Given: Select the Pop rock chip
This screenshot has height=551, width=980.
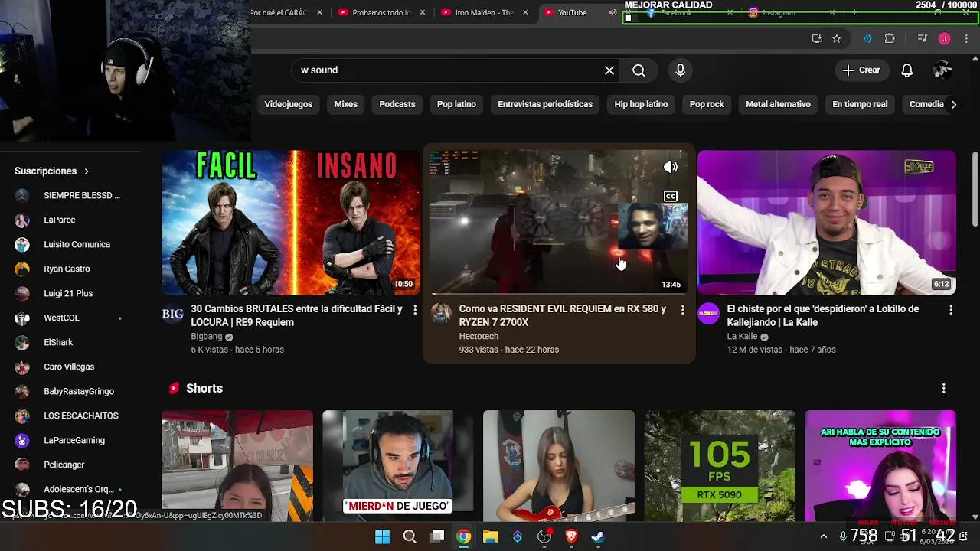Looking at the screenshot, I should pos(707,104).
